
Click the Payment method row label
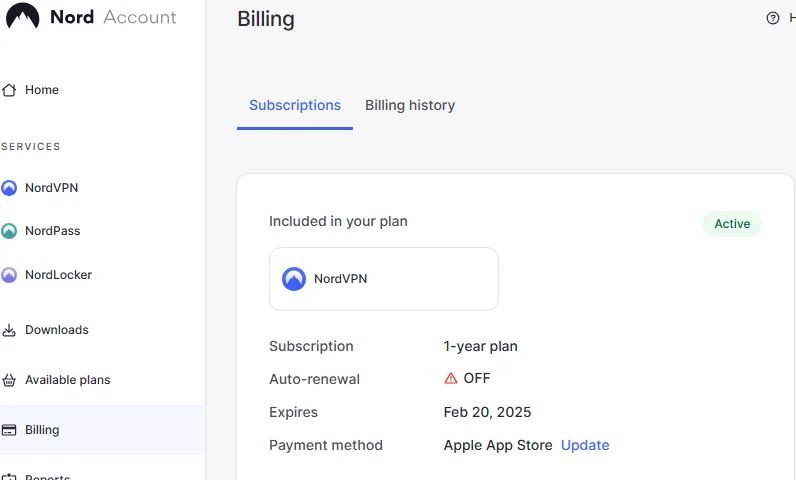tap(326, 445)
